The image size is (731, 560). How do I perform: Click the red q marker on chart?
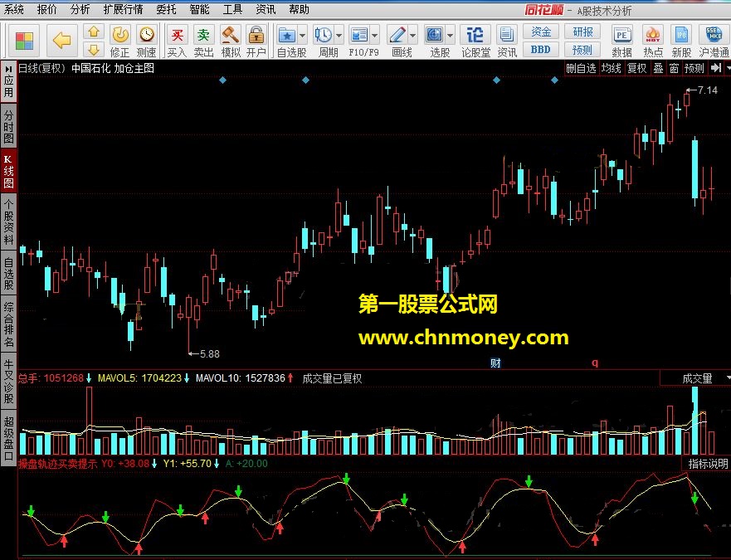click(595, 363)
